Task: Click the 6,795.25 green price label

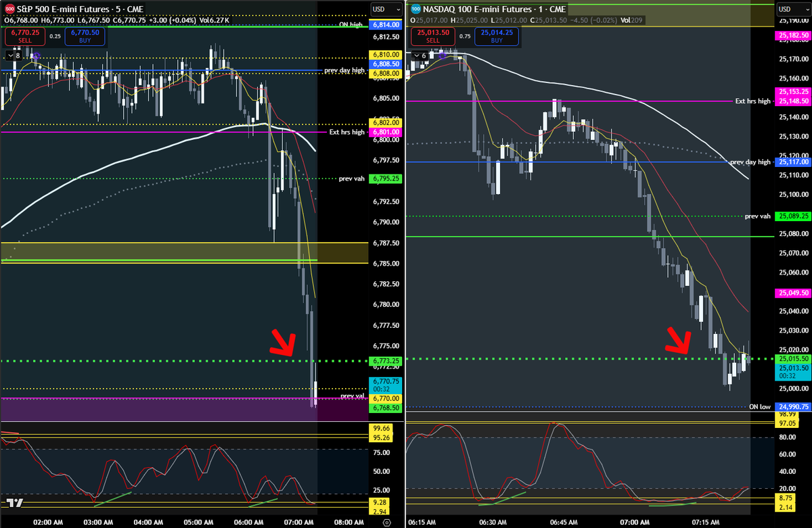Action: 385,178
